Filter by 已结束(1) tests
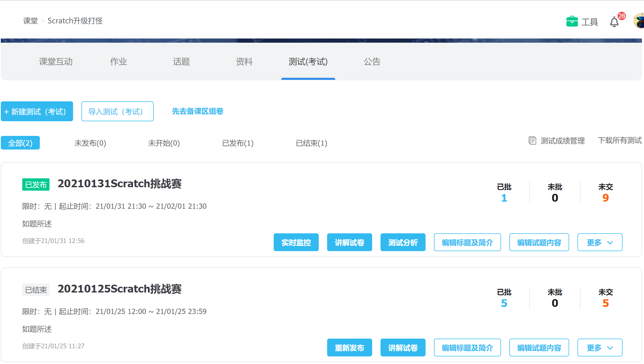The width and height of the screenshot is (644, 364). pyautogui.click(x=311, y=143)
